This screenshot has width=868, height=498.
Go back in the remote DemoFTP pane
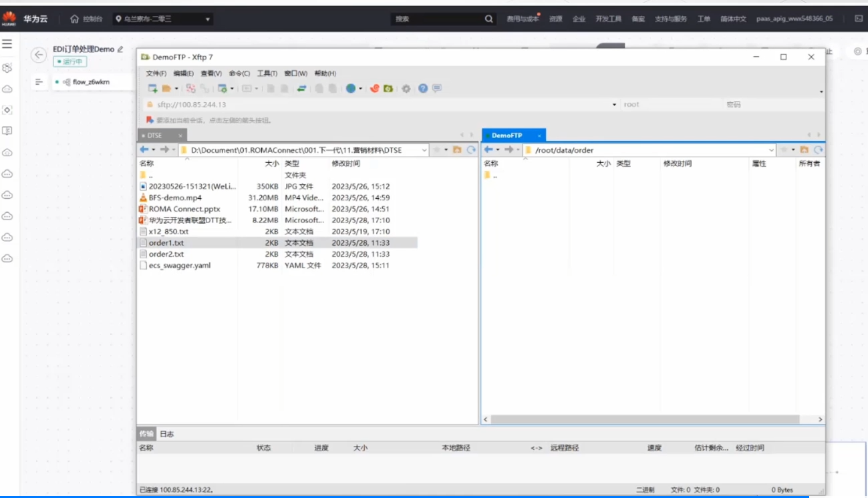click(488, 150)
